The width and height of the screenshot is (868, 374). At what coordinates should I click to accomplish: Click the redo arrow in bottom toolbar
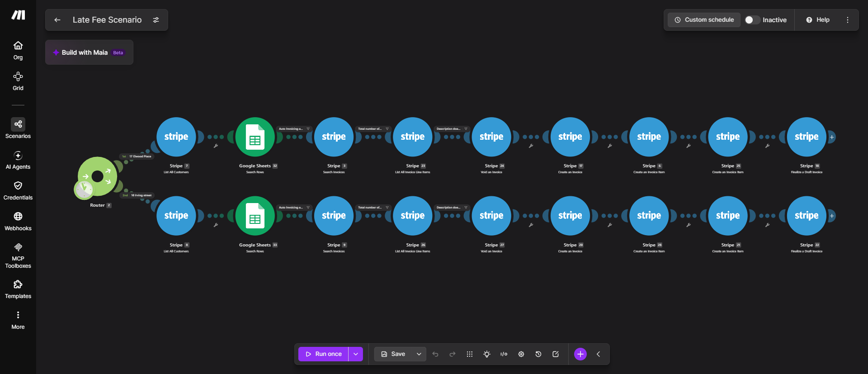pos(453,354)
